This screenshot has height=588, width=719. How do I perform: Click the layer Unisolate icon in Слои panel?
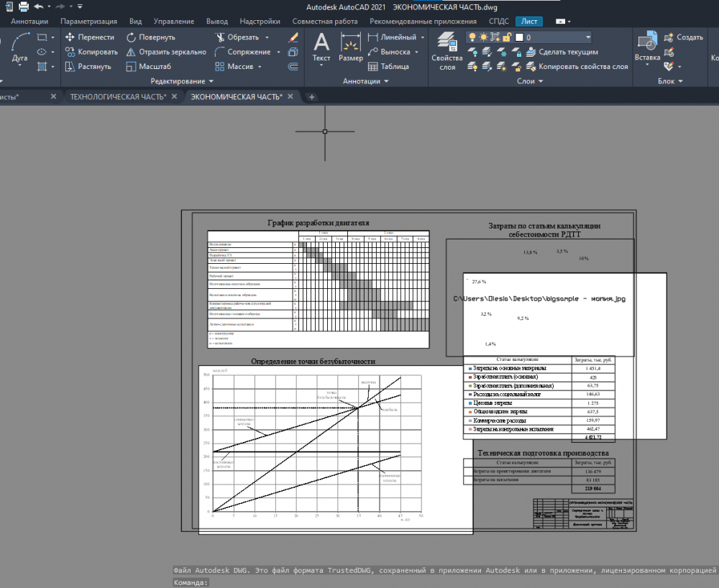pos(487,66)
